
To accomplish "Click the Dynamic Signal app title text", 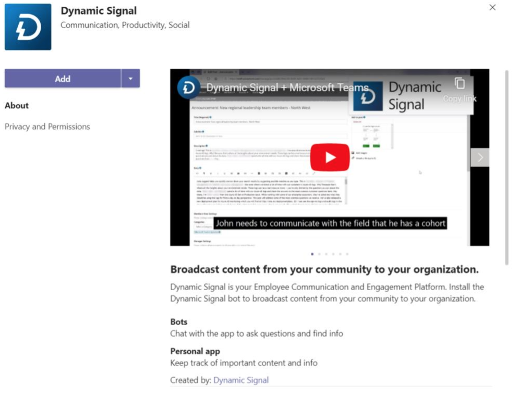I will point(99,11).
